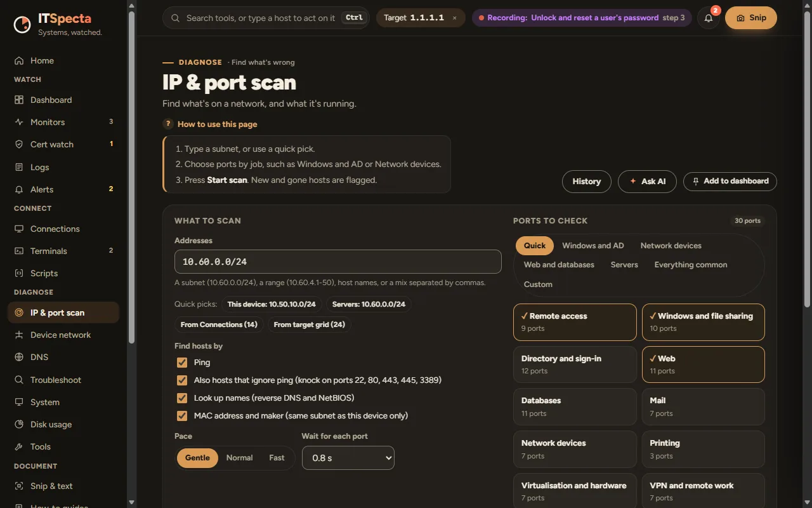Open the Device network icon
Image resolution: width=812 pixels, height=508 pixels.
point(19,335)
